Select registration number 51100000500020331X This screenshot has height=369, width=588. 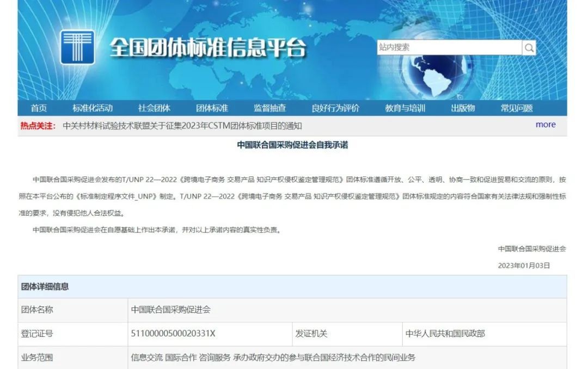tap(173, 334)
